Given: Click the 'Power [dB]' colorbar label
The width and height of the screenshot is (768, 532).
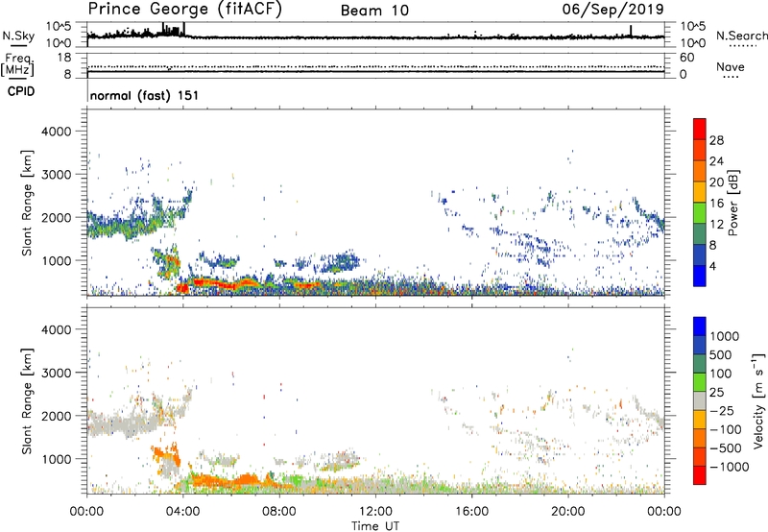Looking at the screenshot, I should pyautogui.click(x=732, y=203).
